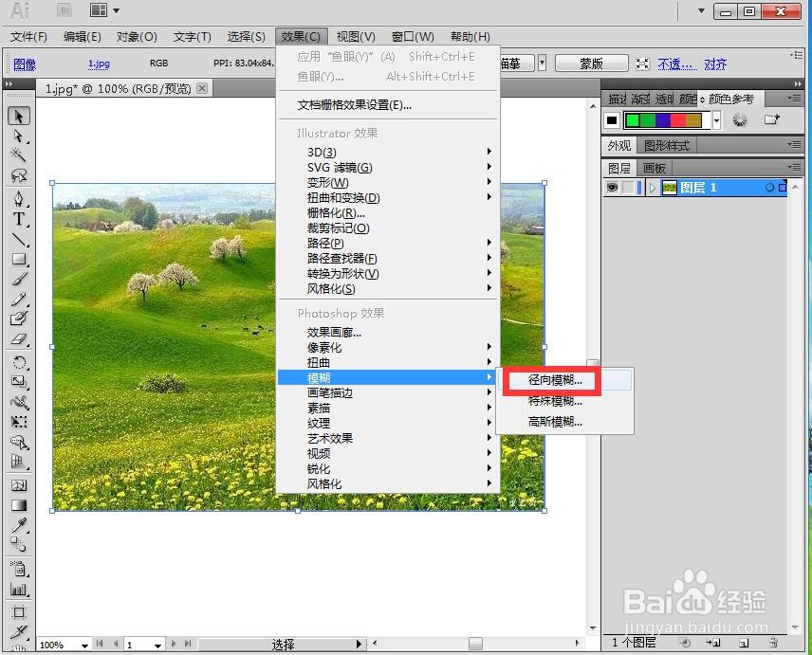
Task: Select the Rotate tool
Action: point(19,362)
